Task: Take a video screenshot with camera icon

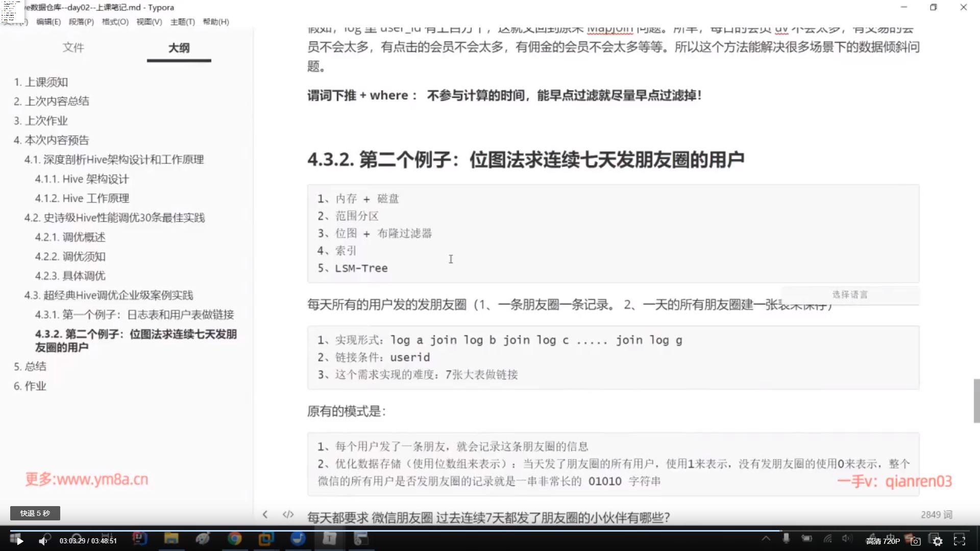Action: tap(916, 541)
